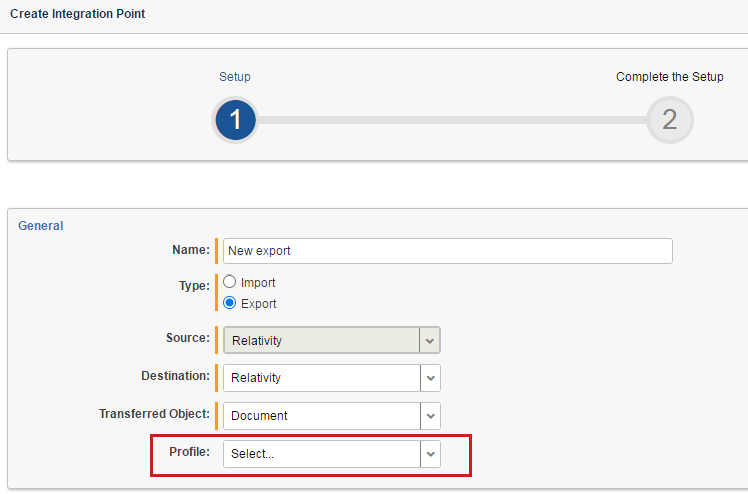Image resolution: width=748 pixels, height=494 pixels.
Task: Click the Destination: field label
Action: point(176,376)
